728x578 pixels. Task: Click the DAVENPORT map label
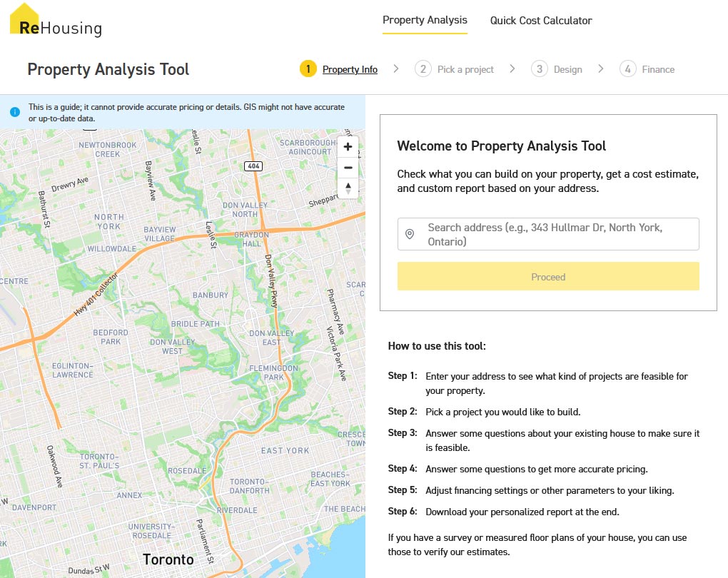click(x=34, y=507)
